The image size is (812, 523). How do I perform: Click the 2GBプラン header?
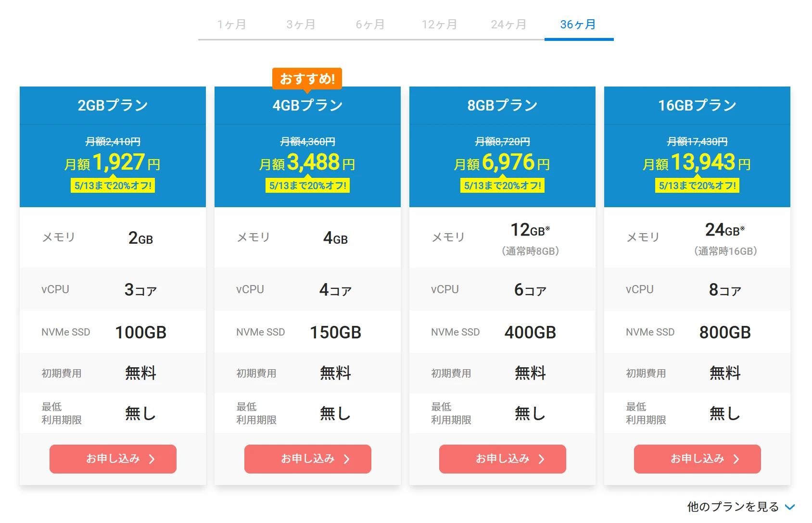point(113,105)
